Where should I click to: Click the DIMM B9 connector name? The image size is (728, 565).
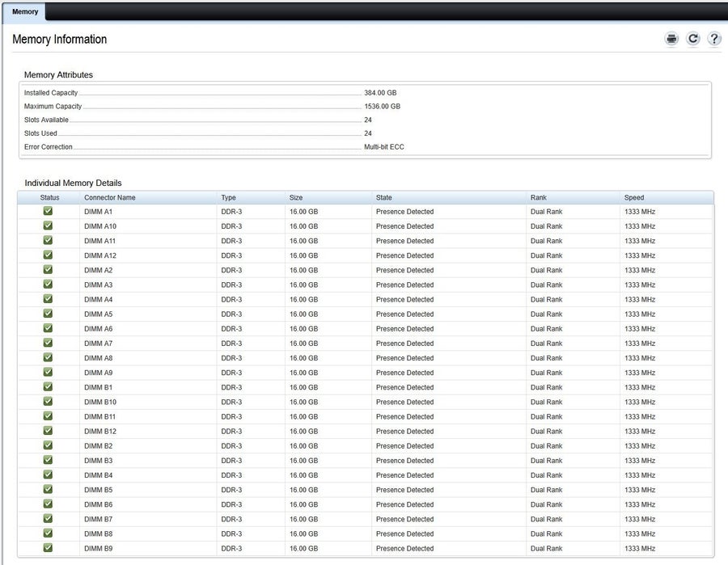pyautogui.click(x=98, y=548)
